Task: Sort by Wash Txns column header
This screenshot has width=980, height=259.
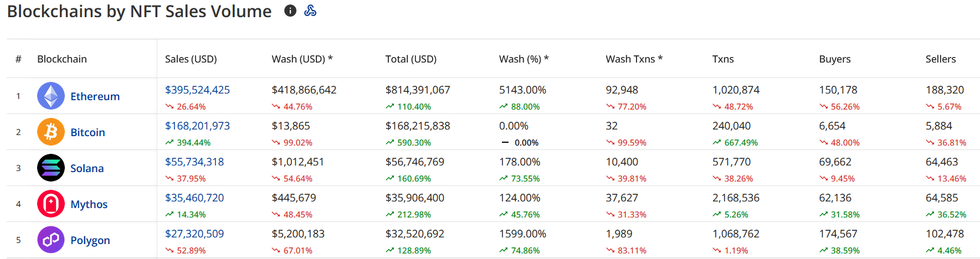Action: point(634,59)
